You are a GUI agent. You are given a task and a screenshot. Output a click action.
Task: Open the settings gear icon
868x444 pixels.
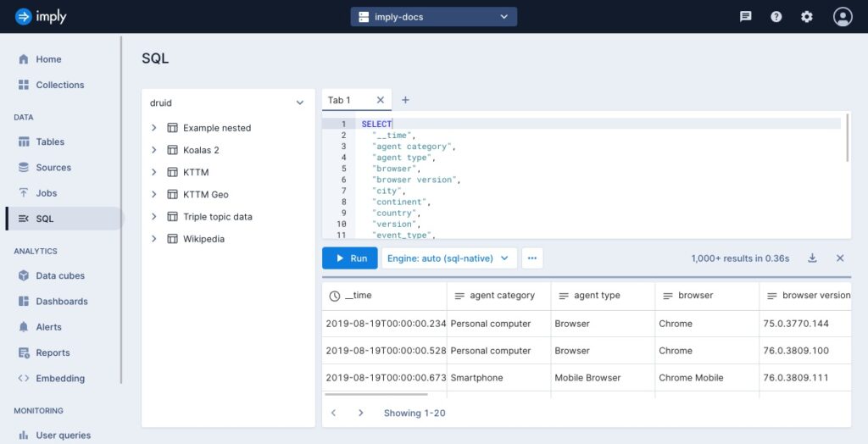point(807,17)
